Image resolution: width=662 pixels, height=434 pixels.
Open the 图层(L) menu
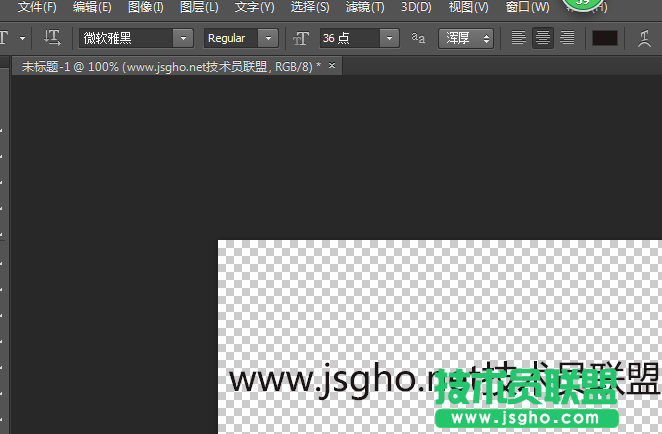pos(199,7)
